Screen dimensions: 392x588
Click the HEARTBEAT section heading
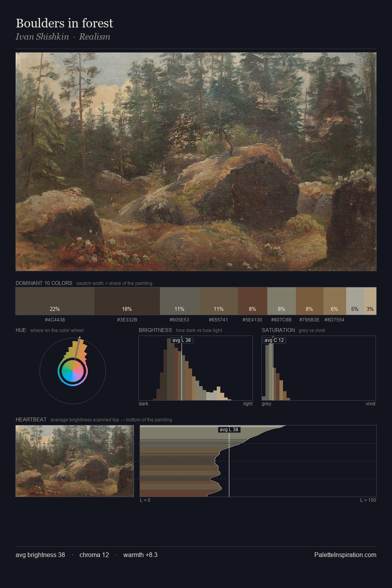(x=31, y=419)
